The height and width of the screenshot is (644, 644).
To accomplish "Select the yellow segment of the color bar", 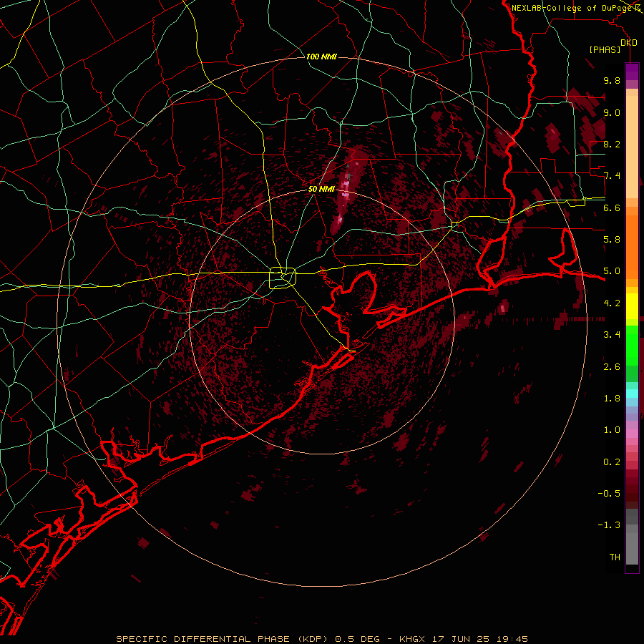I will point(632,306).
